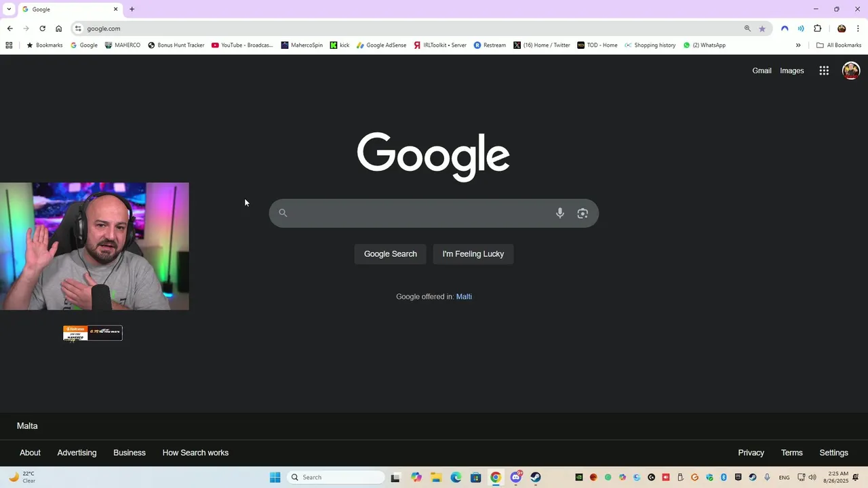Viewport: 868px width, 488px height.
Task: Open a new browser tab
Action: point(132,9)
